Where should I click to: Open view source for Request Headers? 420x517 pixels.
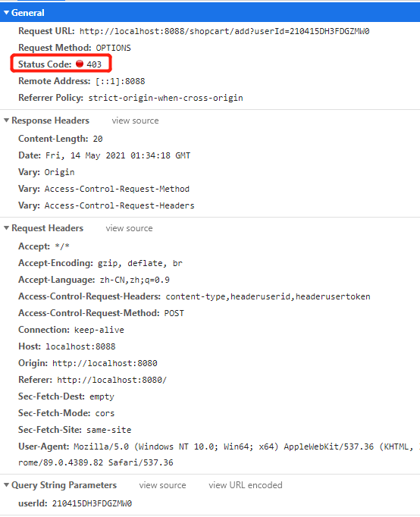click(x=129, y=228)
